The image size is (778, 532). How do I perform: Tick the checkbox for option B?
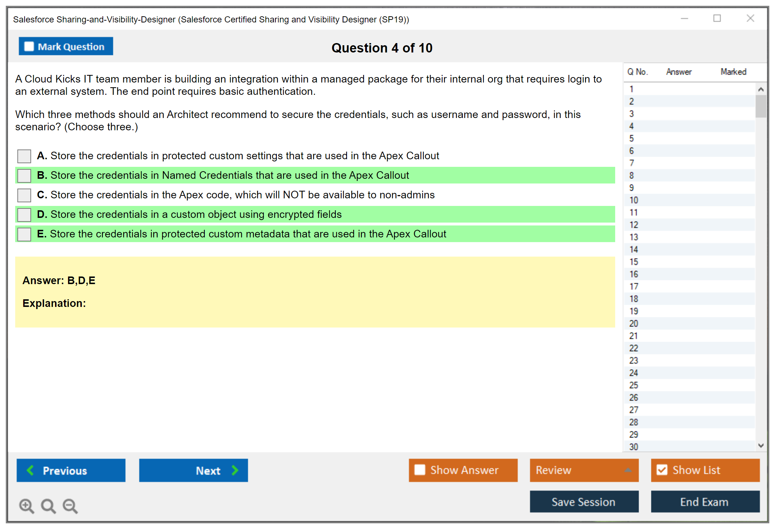(x=24, y=176)
